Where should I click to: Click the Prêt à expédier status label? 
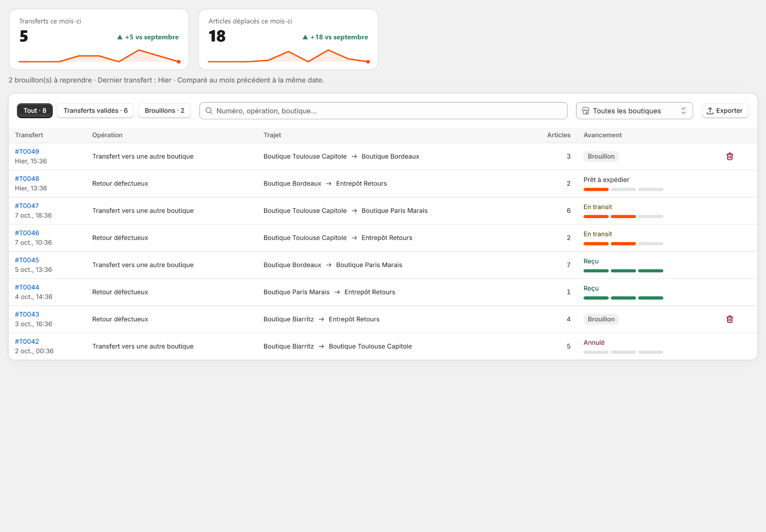(x=606, y=180)
